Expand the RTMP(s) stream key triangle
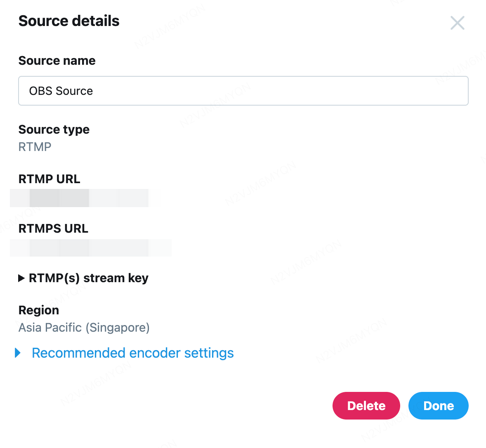 (21, 278)
